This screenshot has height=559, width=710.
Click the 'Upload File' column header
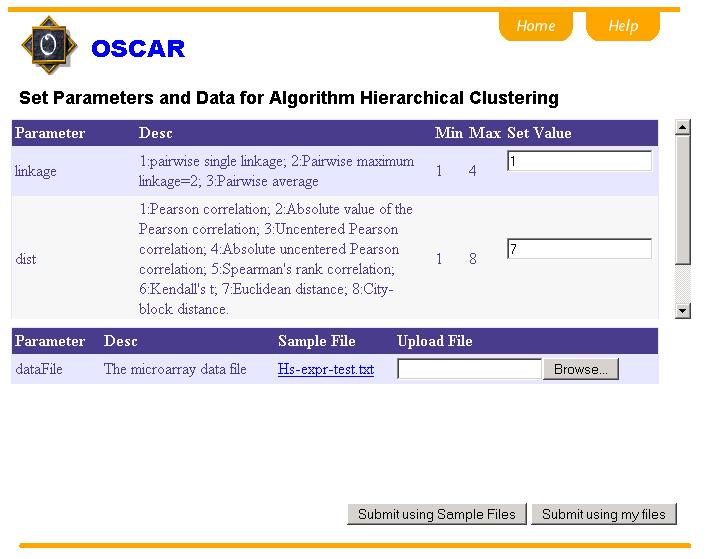pos(435,341)
